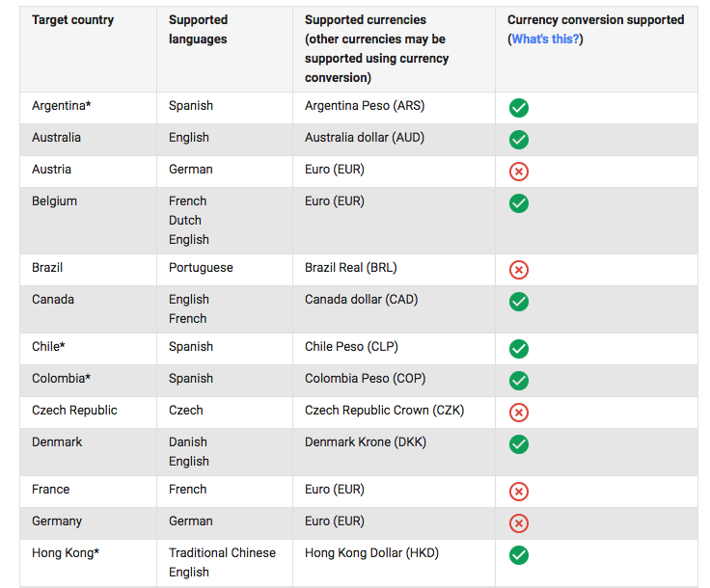
Task: Click the "Argentina Peso (ARS)" cell
Action: (368, 106)
